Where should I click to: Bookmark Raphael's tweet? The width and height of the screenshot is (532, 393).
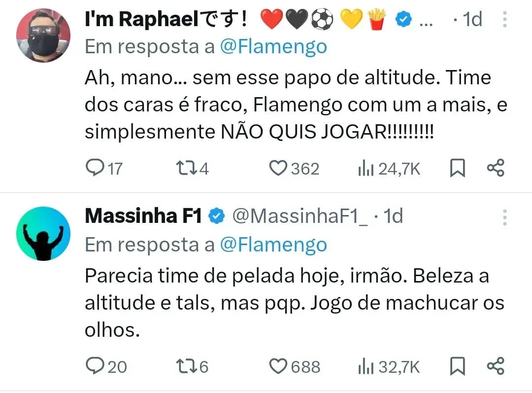pos(458,169)
